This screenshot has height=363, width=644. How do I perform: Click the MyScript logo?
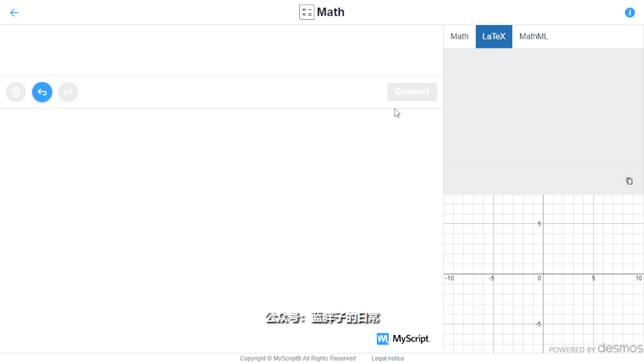click(x=403, y=339)
